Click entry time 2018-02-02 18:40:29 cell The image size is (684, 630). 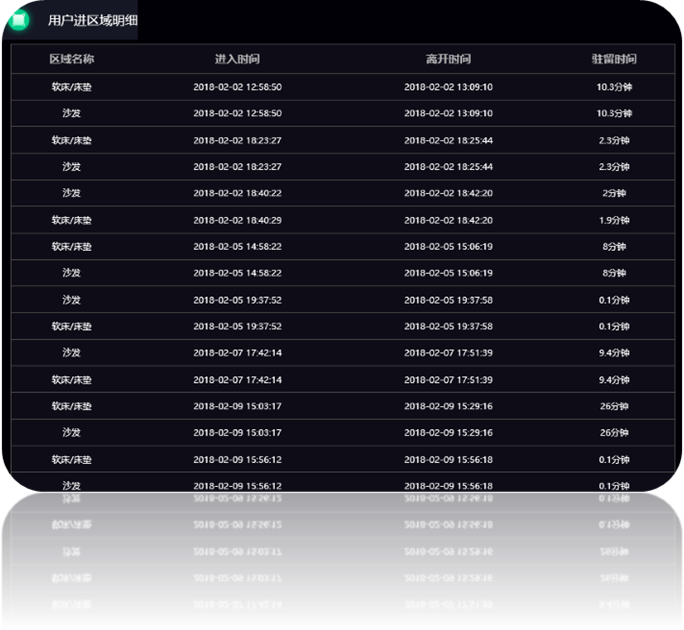point(237,220)
